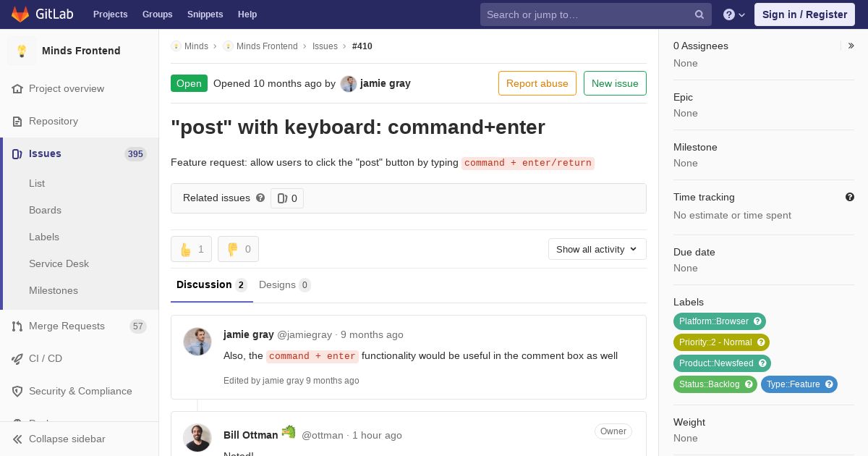This screenshot has height=456, width=868.
Task: Toggle the thumbs down reaction
Action: click(238, 249)
